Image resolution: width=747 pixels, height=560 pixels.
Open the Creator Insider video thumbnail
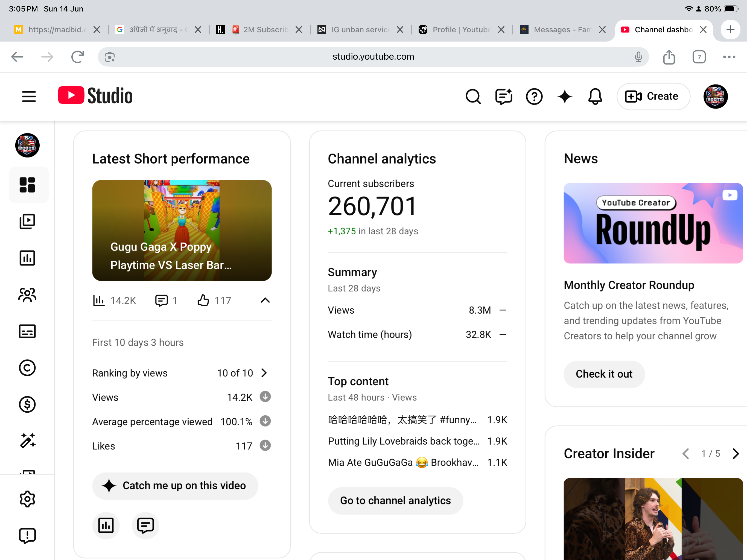tap(653, 519)
